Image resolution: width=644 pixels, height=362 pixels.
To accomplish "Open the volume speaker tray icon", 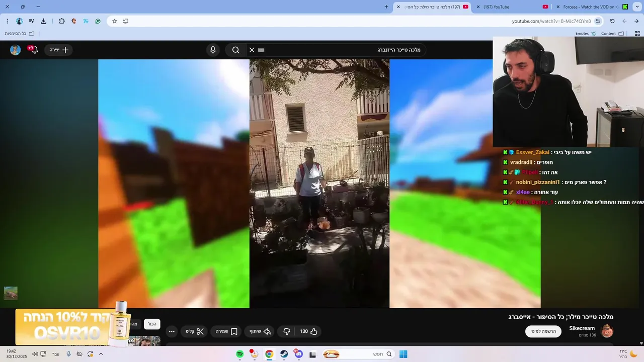I will 35,354.
